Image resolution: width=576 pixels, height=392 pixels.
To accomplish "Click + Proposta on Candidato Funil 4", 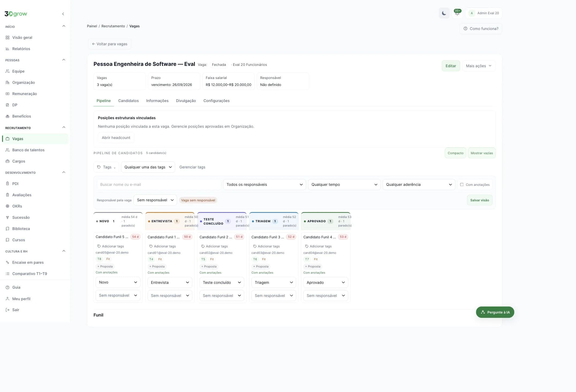I will (313, 266).
